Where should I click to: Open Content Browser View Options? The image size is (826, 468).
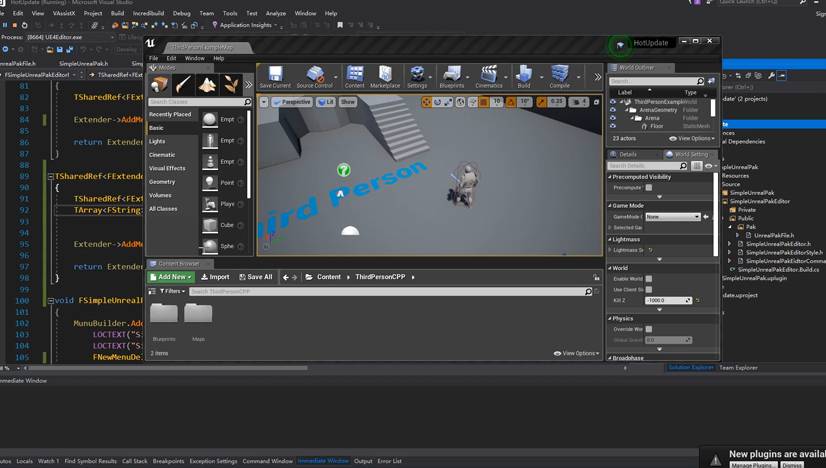[x=576, y=353]
